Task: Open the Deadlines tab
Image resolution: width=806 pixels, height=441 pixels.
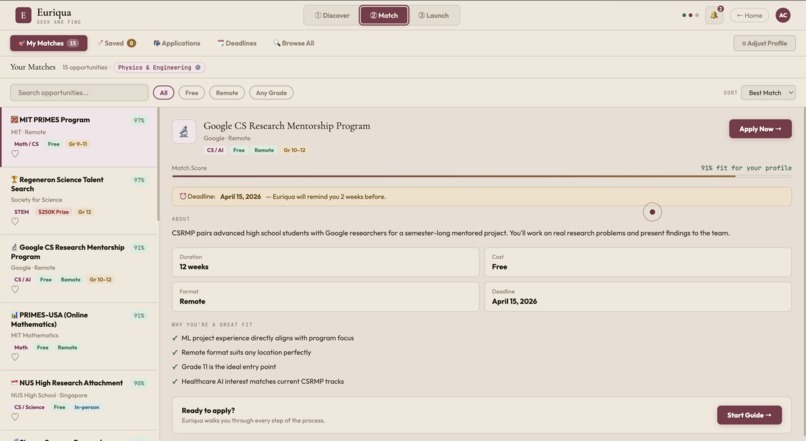Action: coord(237,43)
